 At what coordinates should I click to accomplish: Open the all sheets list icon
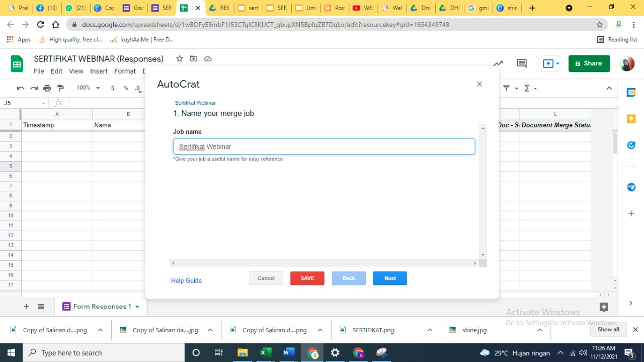coord(41,307)
